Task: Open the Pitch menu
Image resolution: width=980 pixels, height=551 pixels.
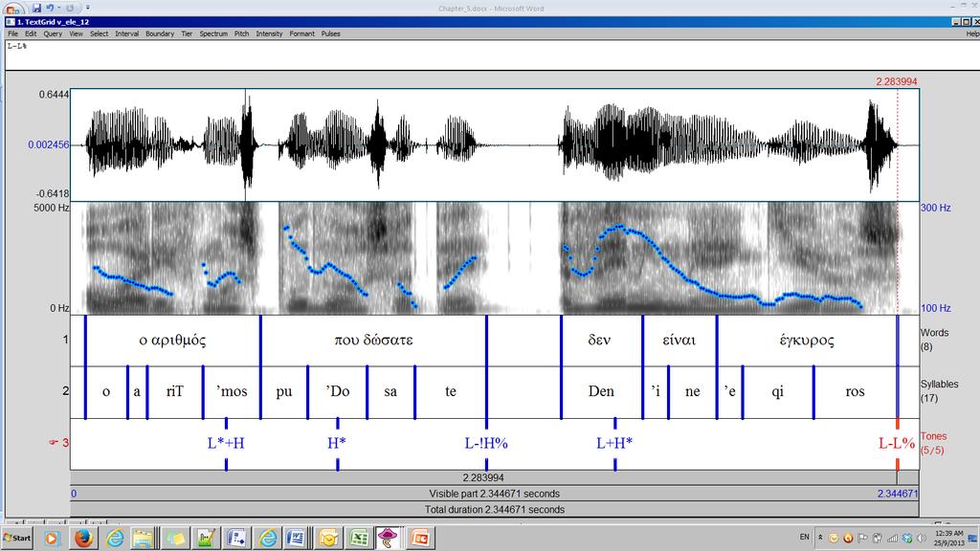Action: (242, 33)
